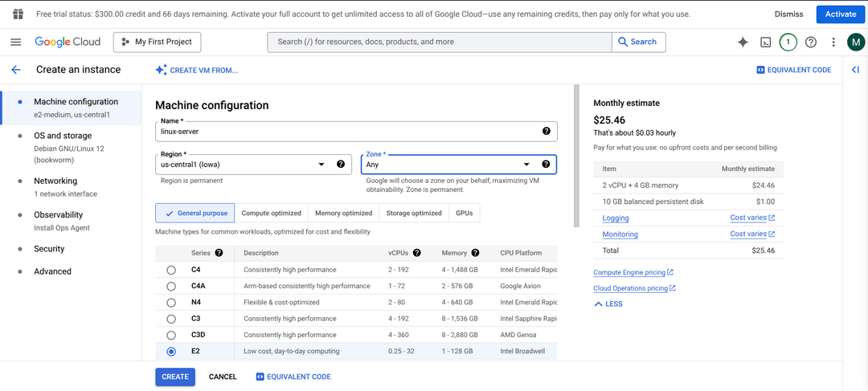This screenshot has width=868, height=391.
Task: Open the Logging link in estimate
Action: pyautogui.click(x=615, y=218)
